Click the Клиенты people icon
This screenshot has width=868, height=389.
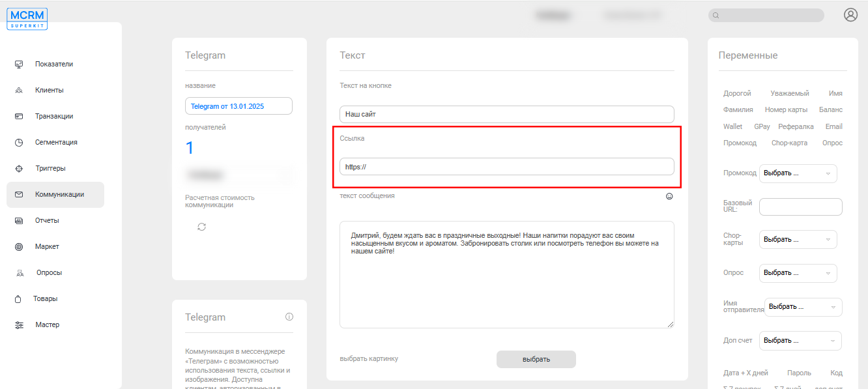19,90
